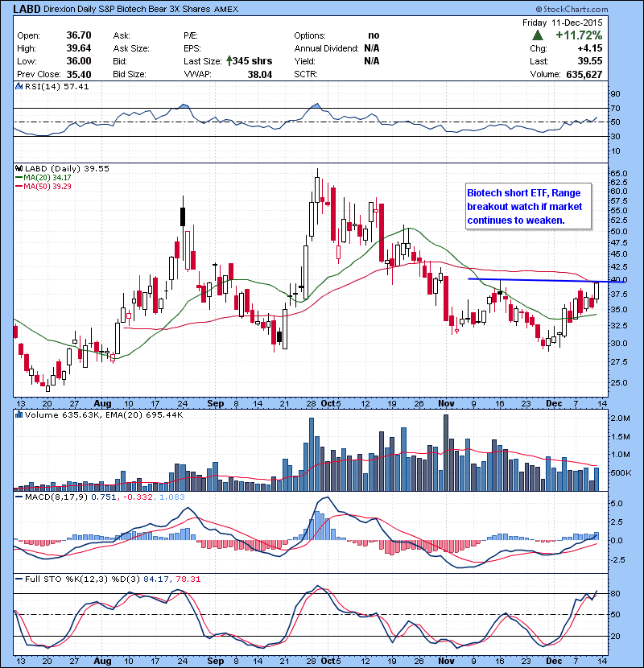Click the stochastic 20 level label
The image size is (644, 668).
click(x=616, y=636)
